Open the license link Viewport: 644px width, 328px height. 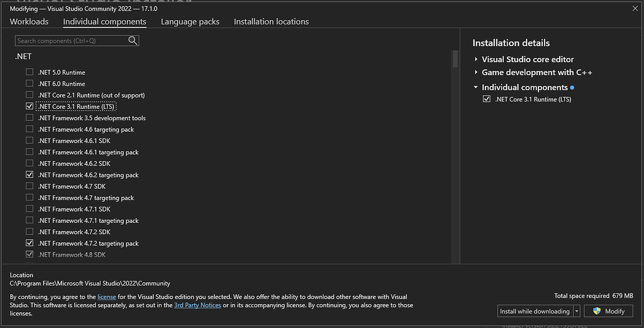coord(106,297)
